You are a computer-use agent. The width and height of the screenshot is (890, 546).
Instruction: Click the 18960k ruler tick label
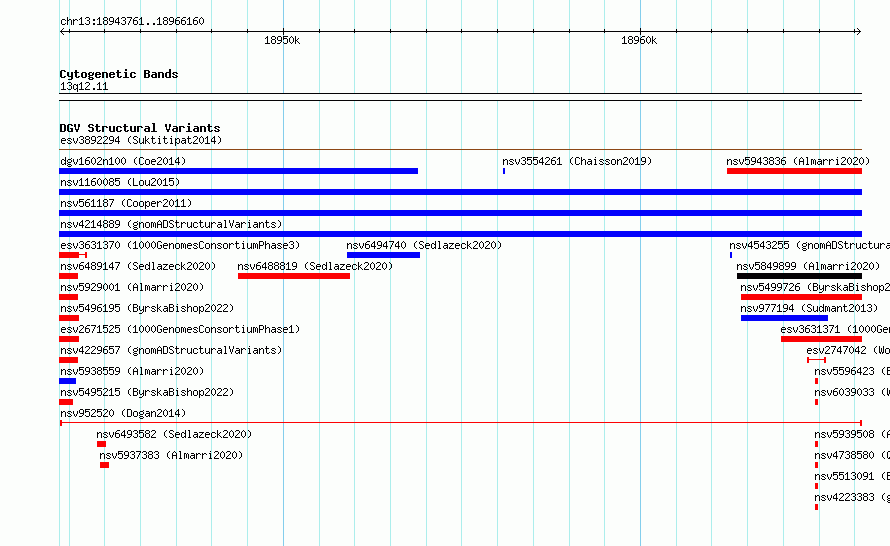point(639,40)
